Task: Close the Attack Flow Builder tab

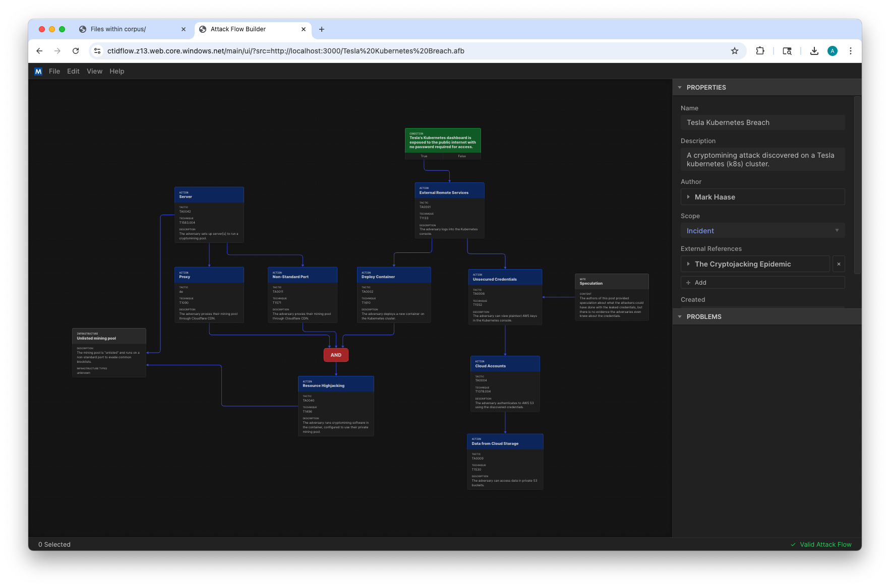Action: click(x=304, y=29)
